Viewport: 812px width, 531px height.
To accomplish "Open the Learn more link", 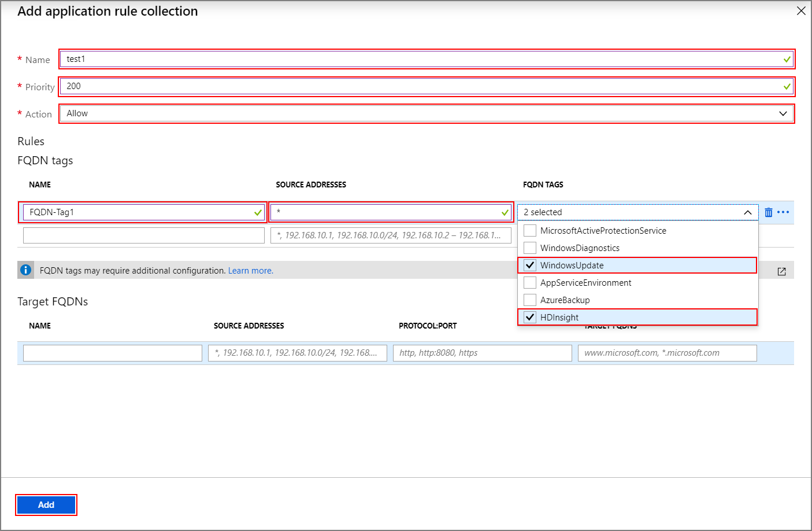I will [x=250, y=270].
